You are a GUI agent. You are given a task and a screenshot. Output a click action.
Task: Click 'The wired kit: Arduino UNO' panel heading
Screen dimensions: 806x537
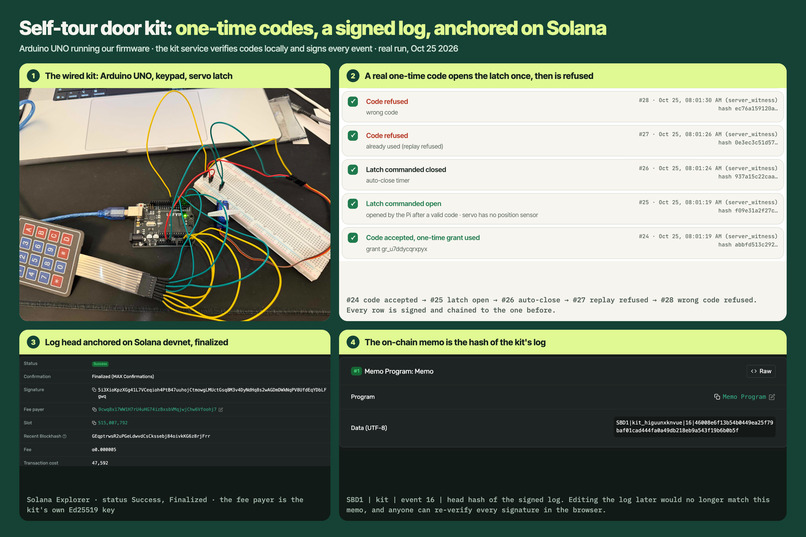pos(138,76)
